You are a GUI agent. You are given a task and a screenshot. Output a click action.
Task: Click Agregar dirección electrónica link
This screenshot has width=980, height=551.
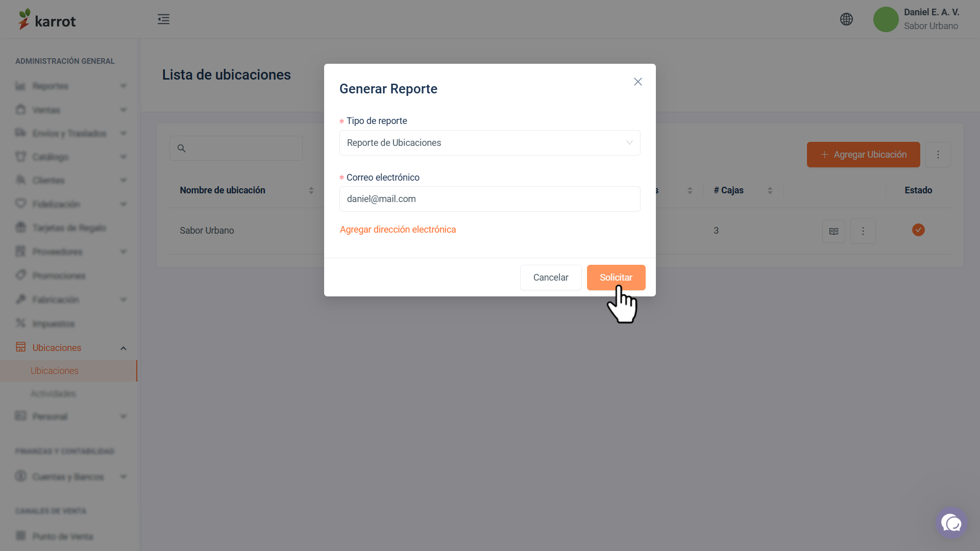tap(398, 230)
